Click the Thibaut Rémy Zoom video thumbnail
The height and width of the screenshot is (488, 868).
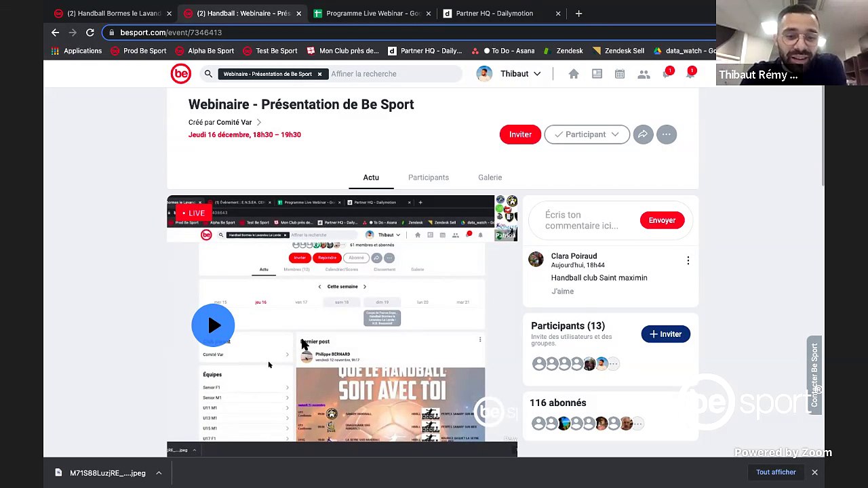[x=792, y=42]
